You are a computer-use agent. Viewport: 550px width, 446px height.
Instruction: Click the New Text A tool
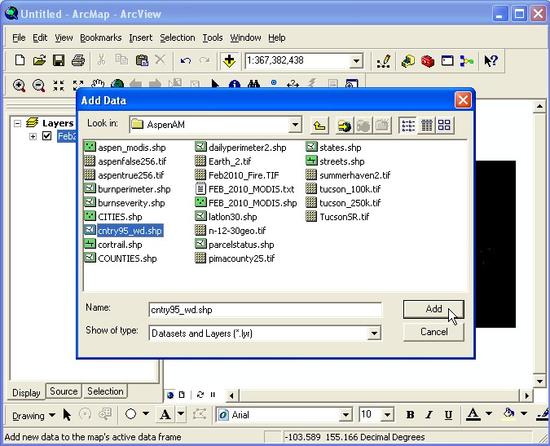[x=165, y=415]
